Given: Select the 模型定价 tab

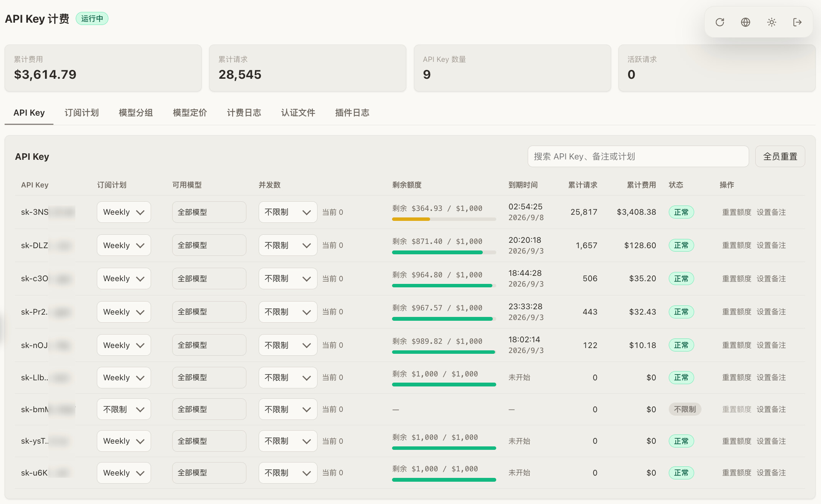Looking at the screenshot, I should click(x=190, y=113).
